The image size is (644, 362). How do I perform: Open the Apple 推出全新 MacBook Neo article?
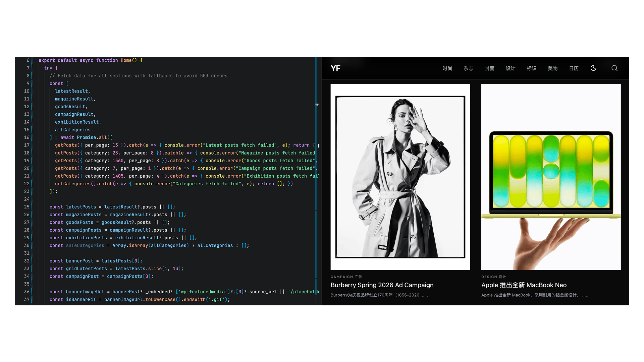[524, 285]
